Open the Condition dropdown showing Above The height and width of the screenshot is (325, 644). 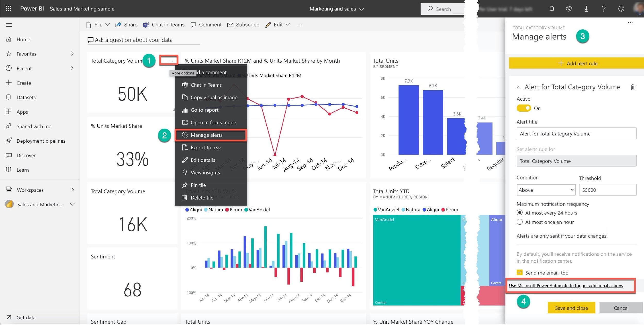[x=546, y=190]
